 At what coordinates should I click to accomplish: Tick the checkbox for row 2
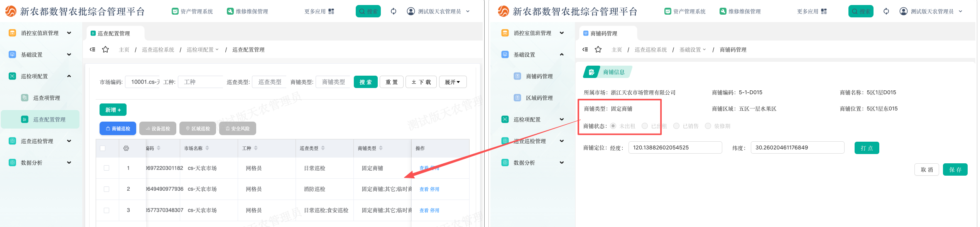tap(106, 189)
